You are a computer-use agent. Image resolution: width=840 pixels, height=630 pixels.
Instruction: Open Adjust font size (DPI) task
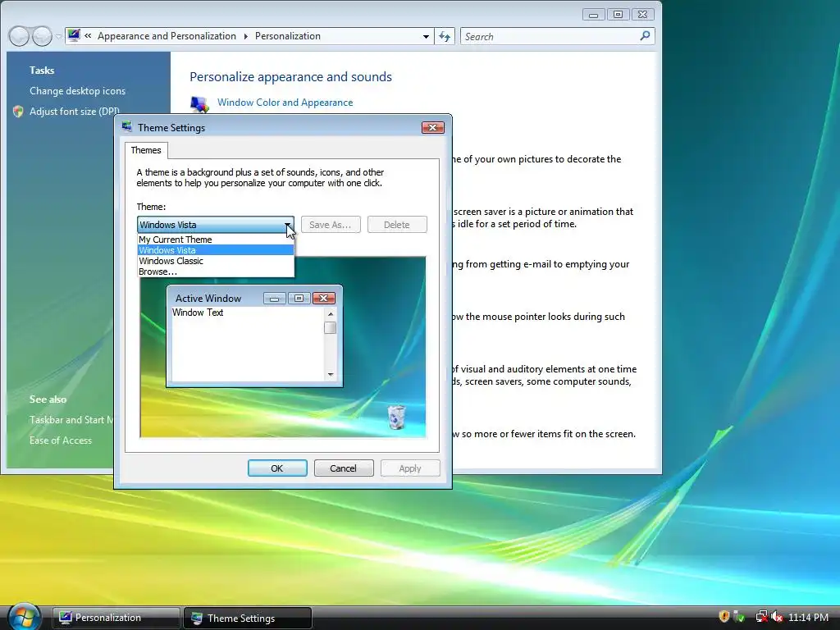click(x=75, y=112)
